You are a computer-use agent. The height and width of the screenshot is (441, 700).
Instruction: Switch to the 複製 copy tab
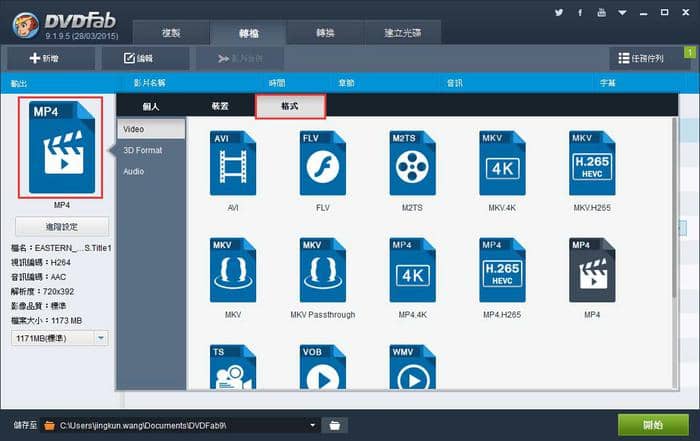pos(171,33)
